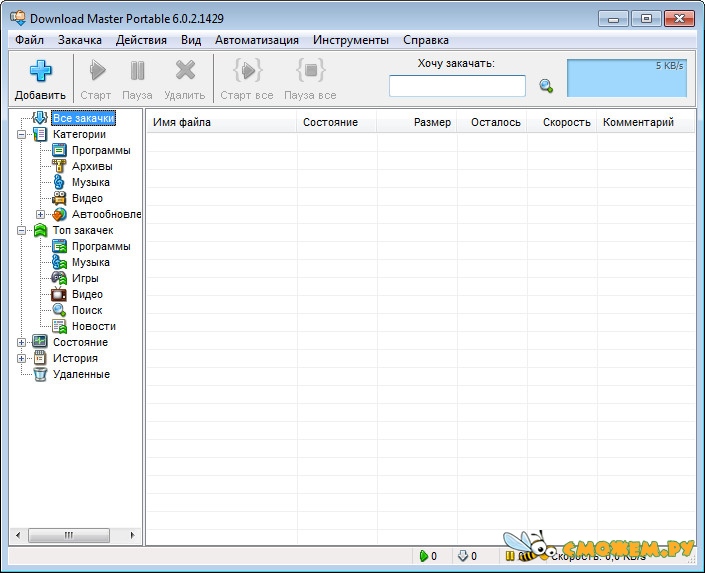Select the История tree node
The width and height of the screenshot is (705, 573).
click(75, 358)
